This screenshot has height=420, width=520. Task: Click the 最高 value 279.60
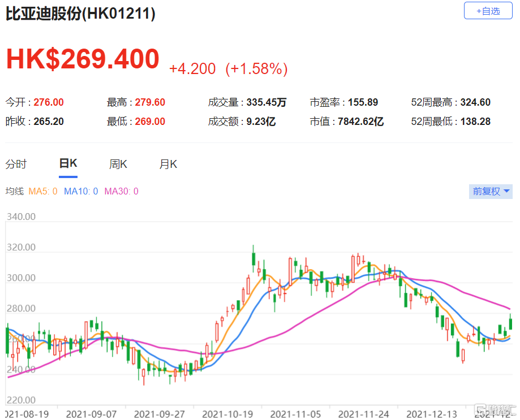pos(150,102)
